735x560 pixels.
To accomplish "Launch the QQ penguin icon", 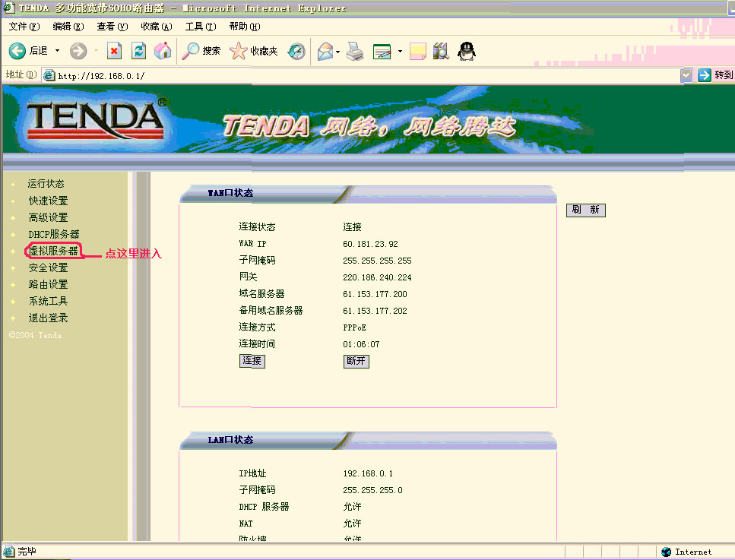I will pos(466,51).
